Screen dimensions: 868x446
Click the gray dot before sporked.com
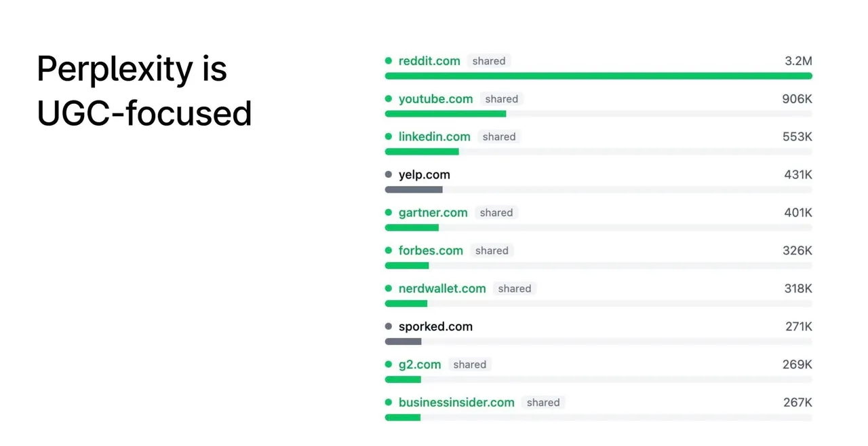click(389, 327)
